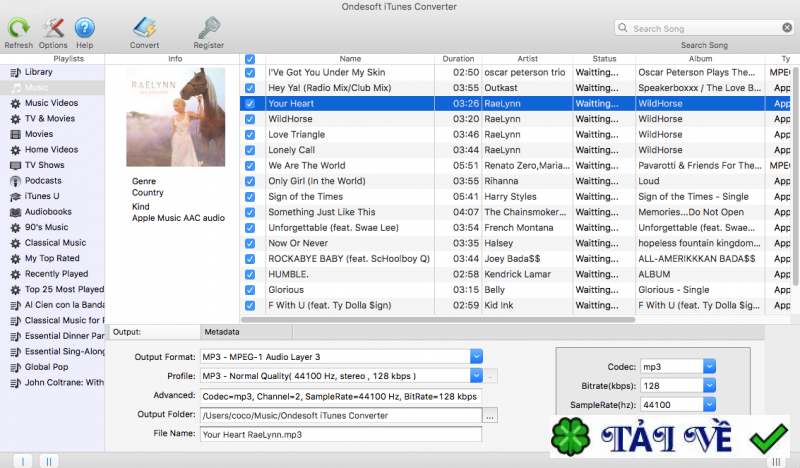This screenshot has width=800, height=468.
Task: Click bottom-left single-bar view button
Action: pos(22,461)
